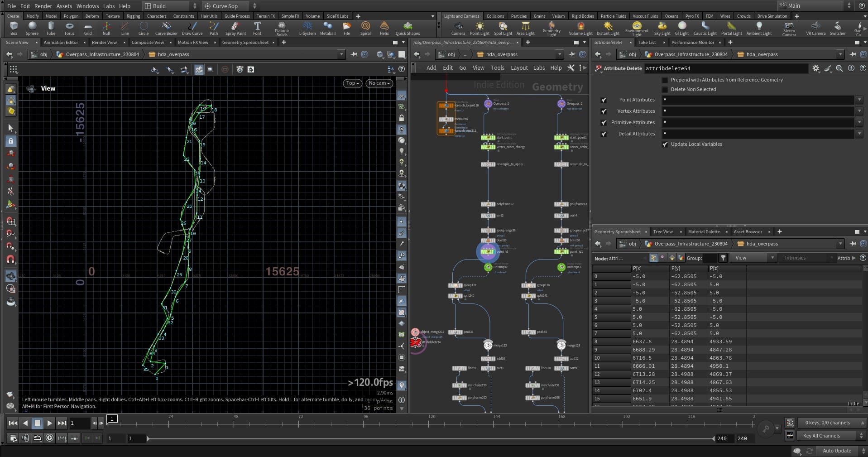
Task: Click the Metaball shelf icon
Action: point(327,28)
